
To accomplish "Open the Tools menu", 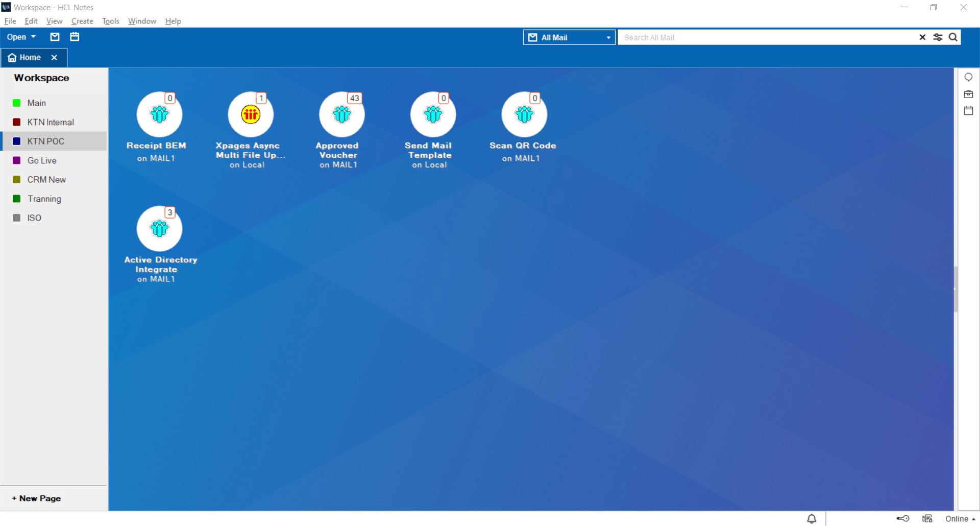I will (x=110, y=21).
